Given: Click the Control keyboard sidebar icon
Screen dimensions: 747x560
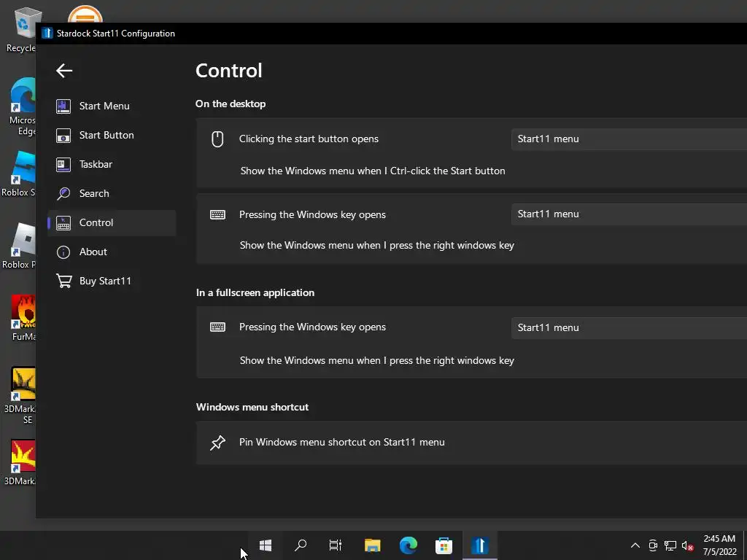Looking at the screenshot, I should [63, 223].
